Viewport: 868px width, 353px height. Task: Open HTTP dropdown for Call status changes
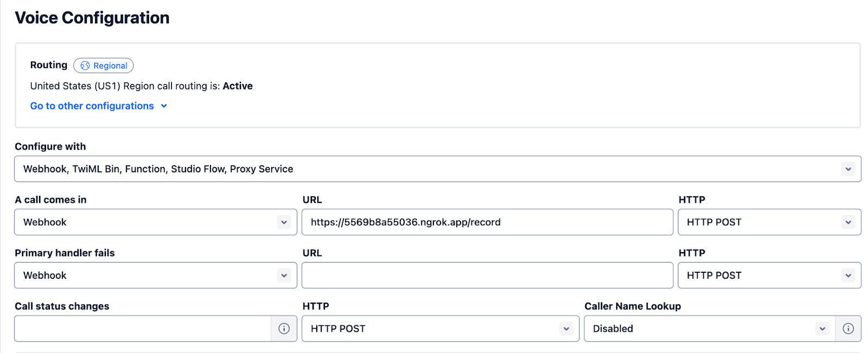coord(441,329)
